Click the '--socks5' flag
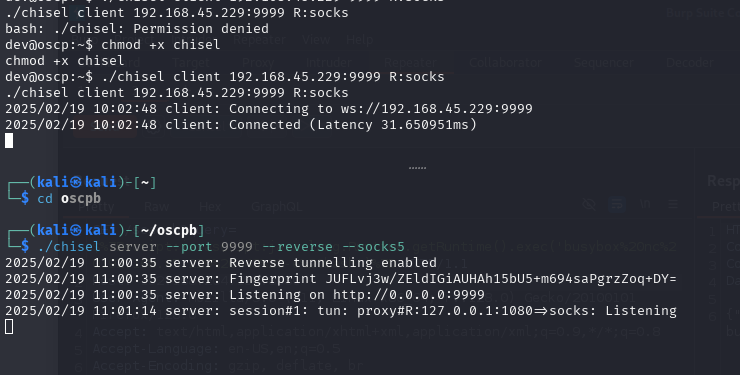740x375 pixels. 373,247
